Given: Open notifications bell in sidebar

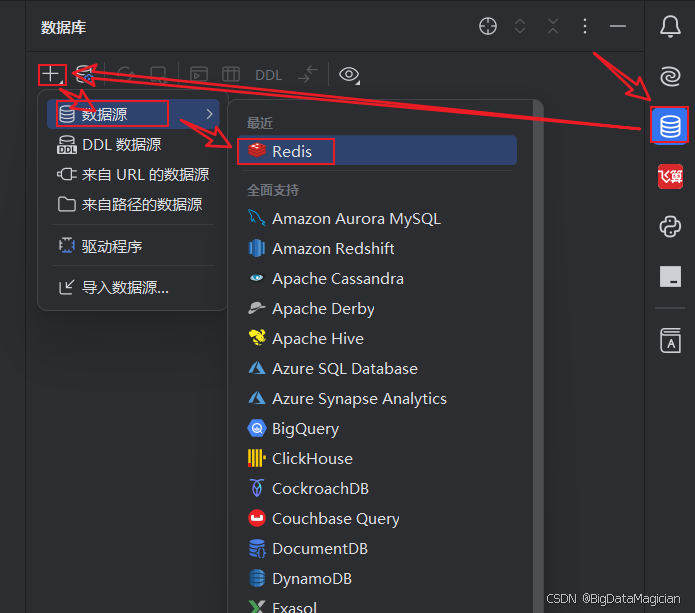Looking at the screenshot, I should point(670,27).
